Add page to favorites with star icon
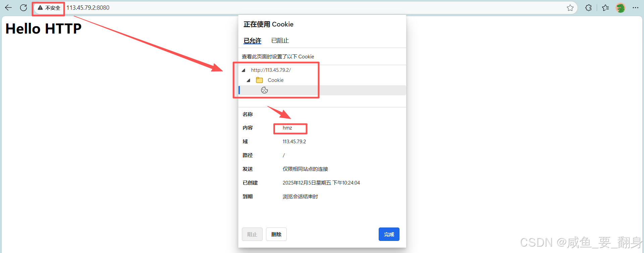This screenshot has height=253, width=644. (570, 8)
